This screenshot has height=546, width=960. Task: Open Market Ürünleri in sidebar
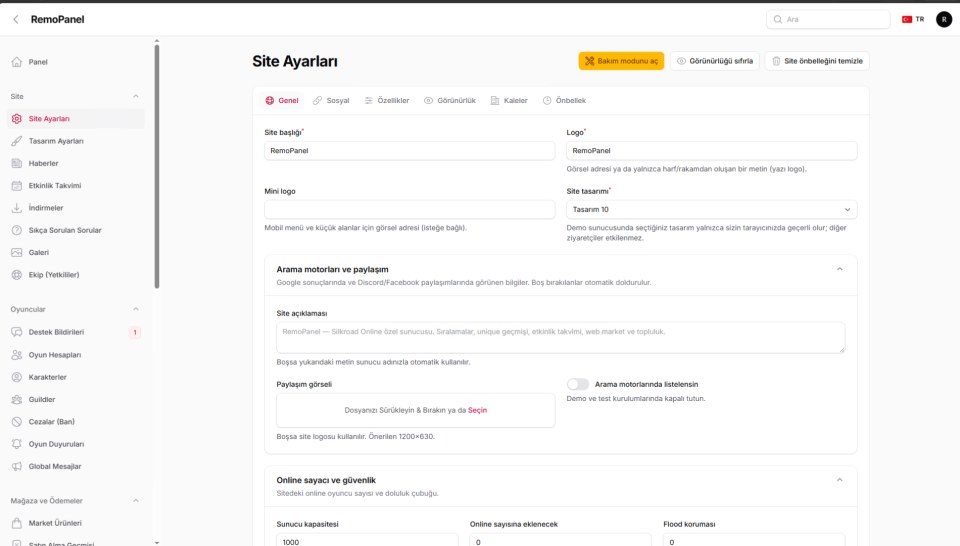coord(76,523)
